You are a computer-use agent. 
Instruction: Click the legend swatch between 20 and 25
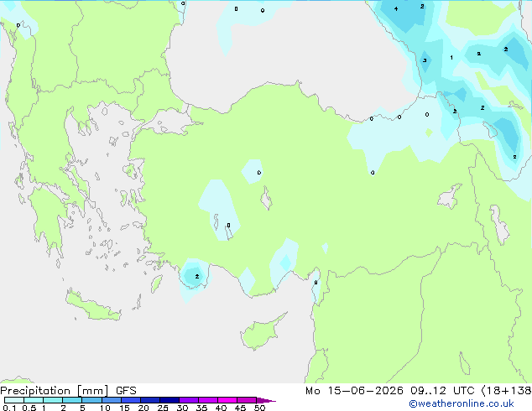pos(150,400)
